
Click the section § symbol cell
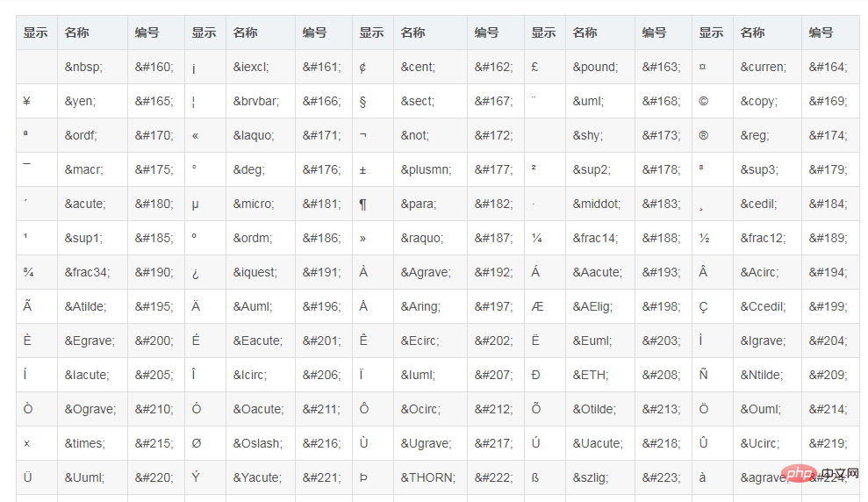[x=372, y=101]
